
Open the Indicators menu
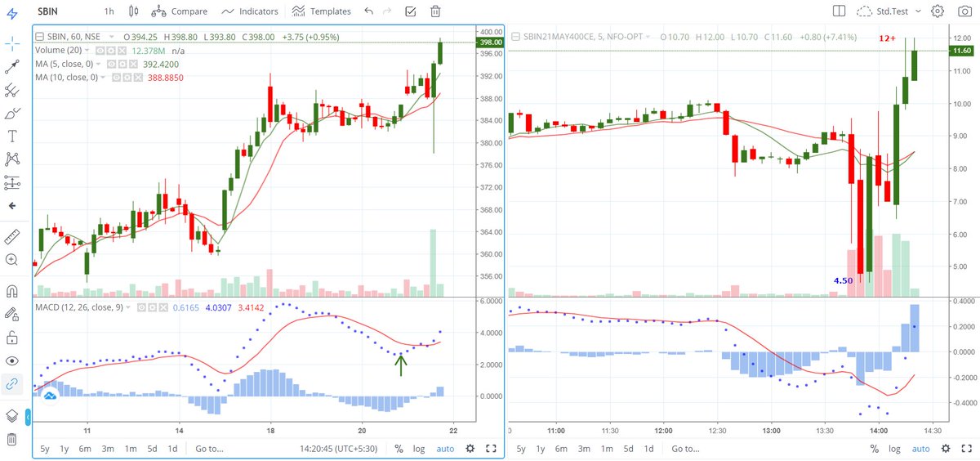[x=251, y=11]
